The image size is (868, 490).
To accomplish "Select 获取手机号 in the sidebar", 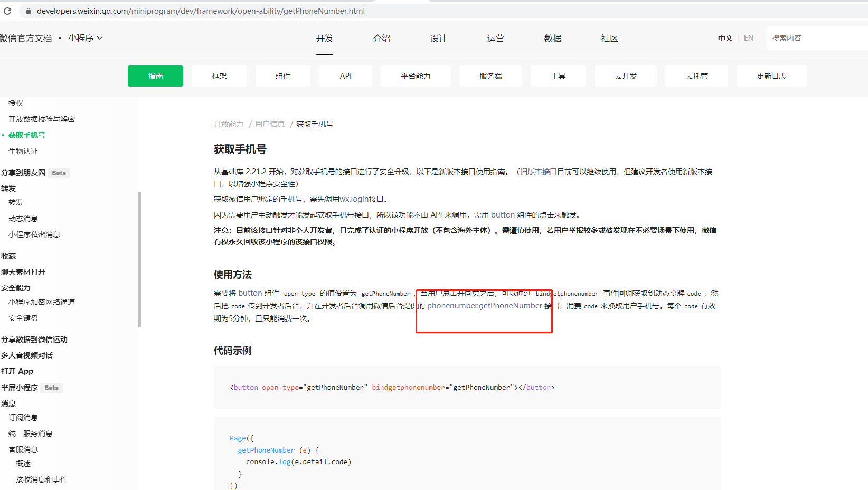I will point(27,135).
